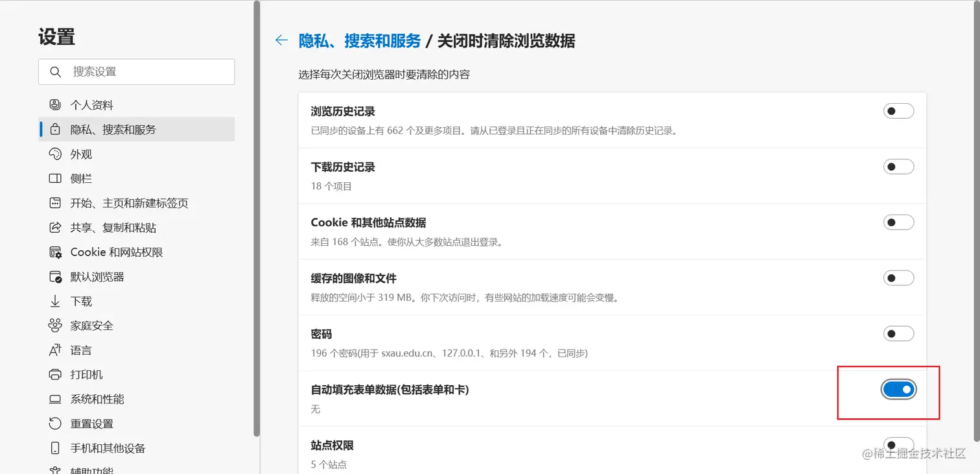Go to 系统和性能 settings
This screenshot has width=980, height=474.
click(x=136, y=399)
